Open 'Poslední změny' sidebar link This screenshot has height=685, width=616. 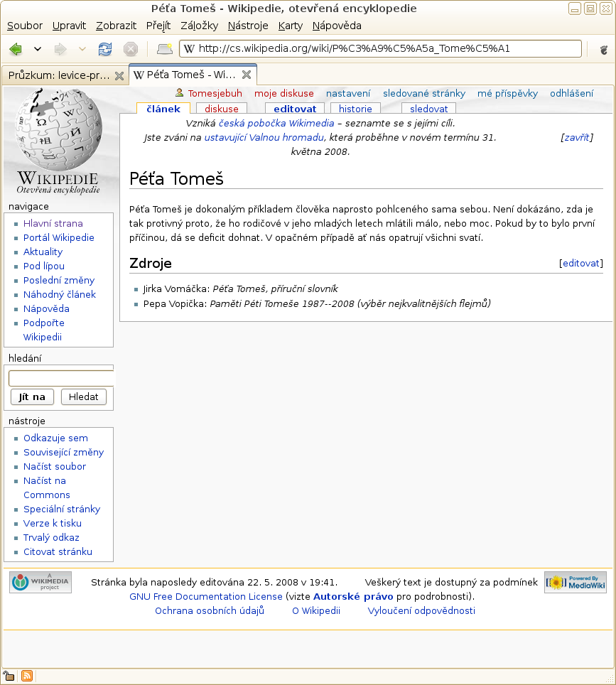pos(59,280)
